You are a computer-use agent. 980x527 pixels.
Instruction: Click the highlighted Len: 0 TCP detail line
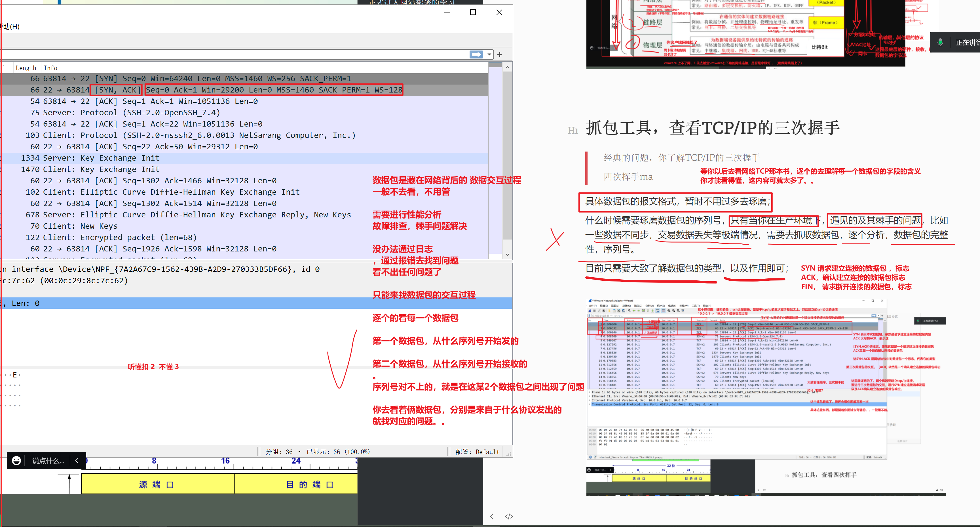tap(256, 303)
